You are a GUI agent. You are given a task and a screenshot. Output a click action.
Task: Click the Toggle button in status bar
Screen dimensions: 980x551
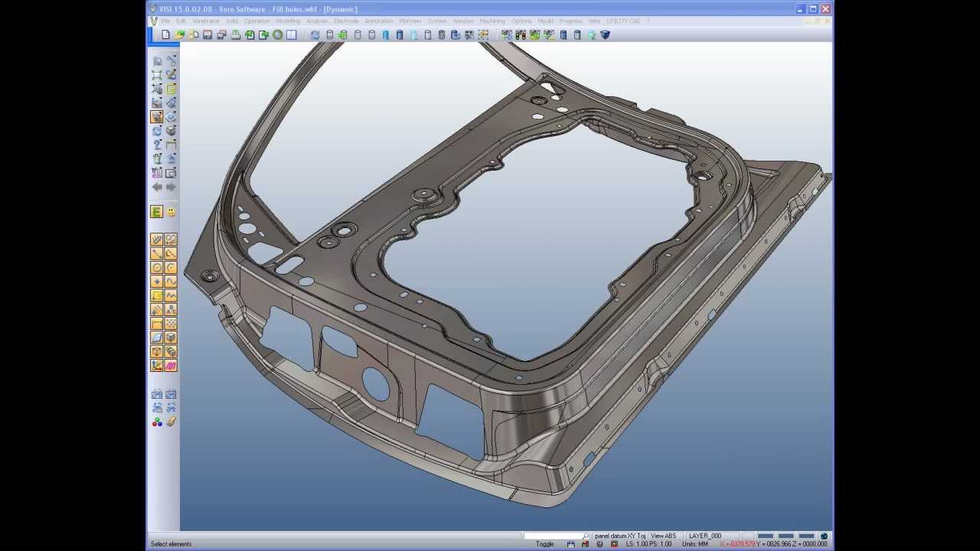544,544
